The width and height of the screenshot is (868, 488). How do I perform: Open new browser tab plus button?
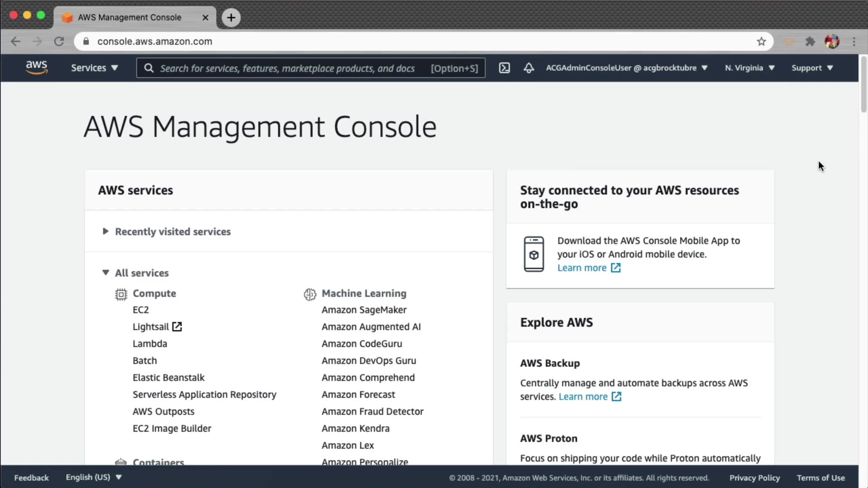click(231, 18)
